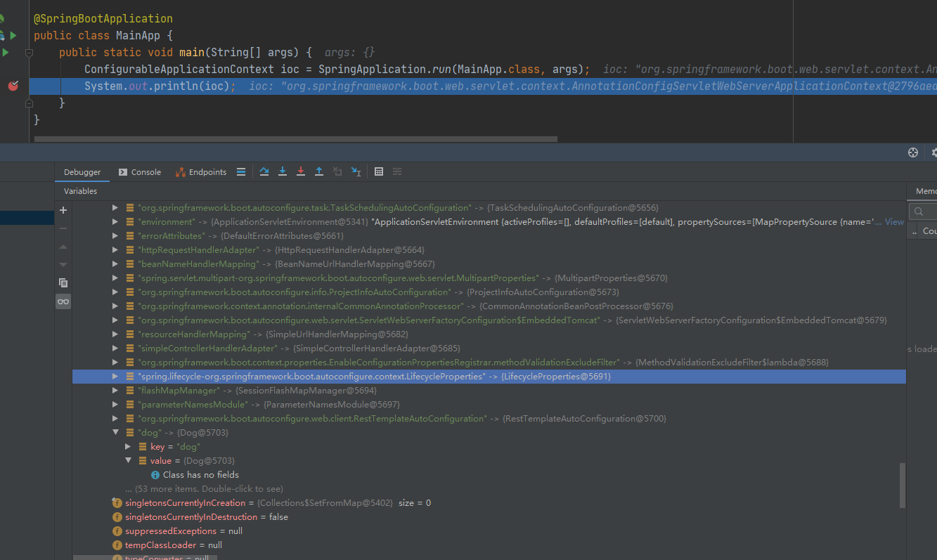Image resolution: width=937 pixels, height=560 pixels.
Task: Switch to Console tab
Action: click(140, 172)
